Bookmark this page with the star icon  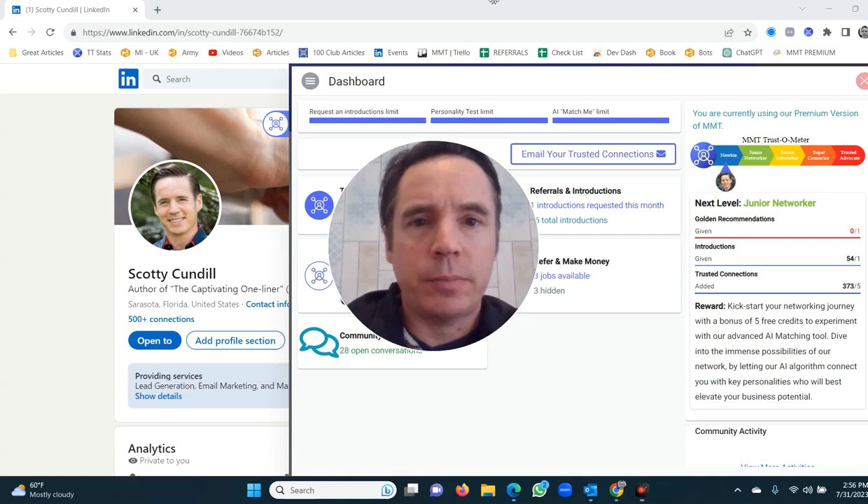748,32
